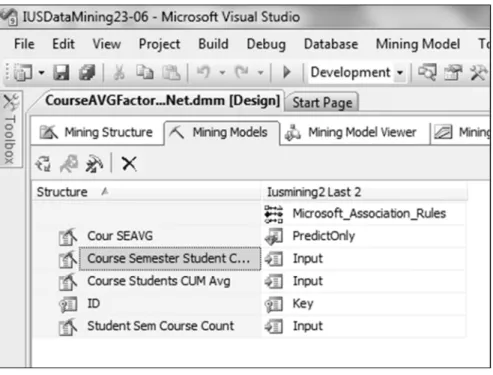The height and width of the screenshot is (375, 493).
Task: Open the Project menu
Action: point(159,45)
